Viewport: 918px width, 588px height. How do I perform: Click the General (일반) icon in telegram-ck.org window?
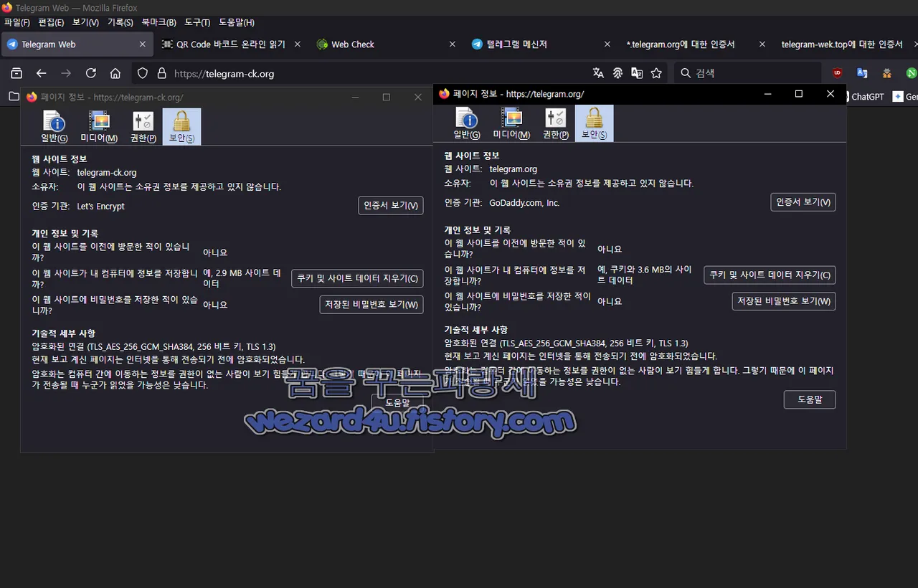54,126
